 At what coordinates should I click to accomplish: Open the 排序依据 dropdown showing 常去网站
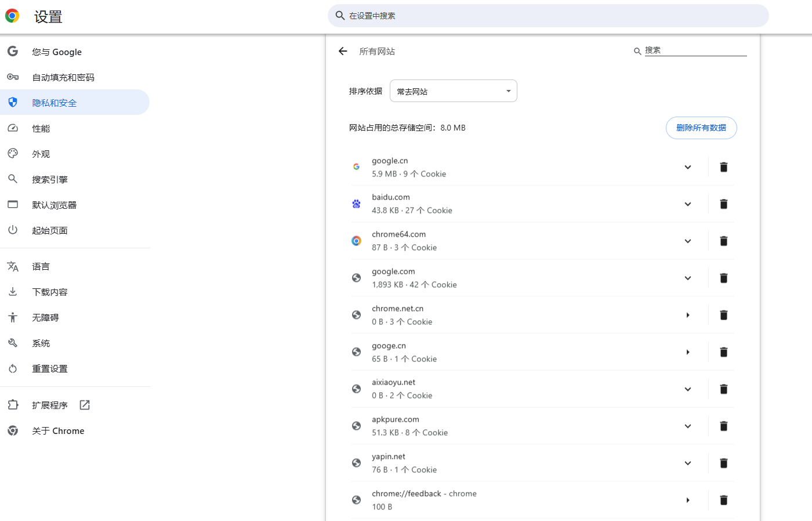point(454,91)
